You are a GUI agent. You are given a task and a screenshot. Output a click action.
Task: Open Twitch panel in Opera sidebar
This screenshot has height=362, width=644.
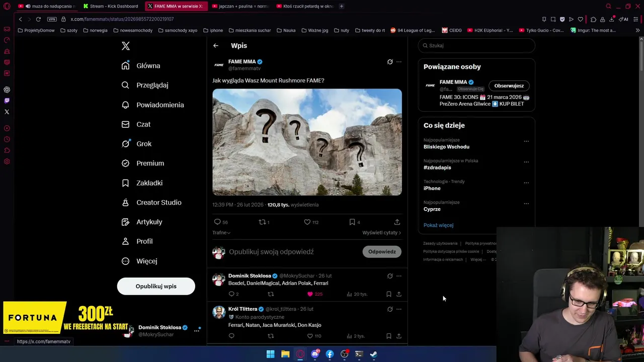(7, 101)
